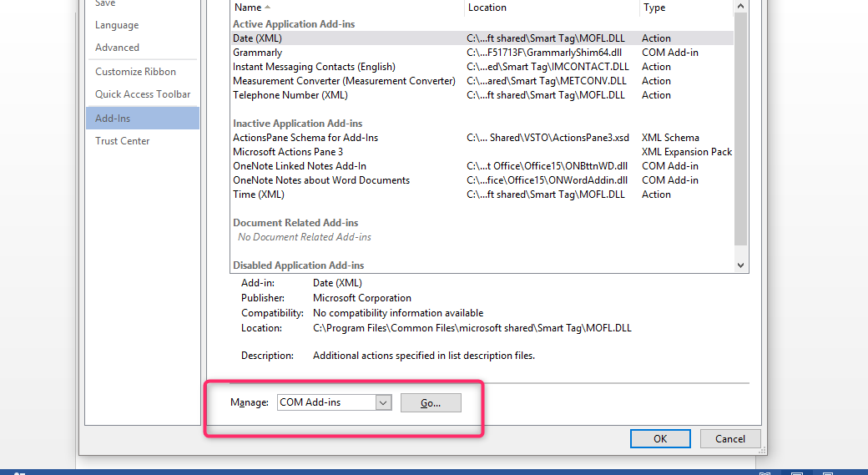
Task: Confirm with the OK button
Action: pyautogui.click(x=660, y=438)
